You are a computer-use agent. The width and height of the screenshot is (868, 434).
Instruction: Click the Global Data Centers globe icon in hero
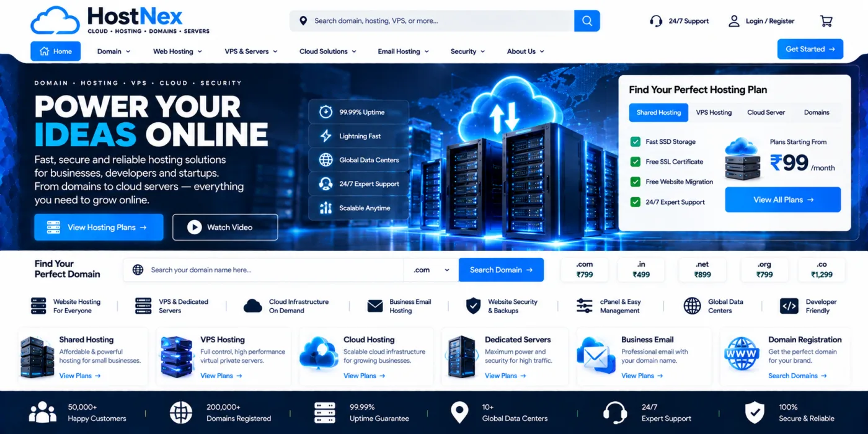325,160
